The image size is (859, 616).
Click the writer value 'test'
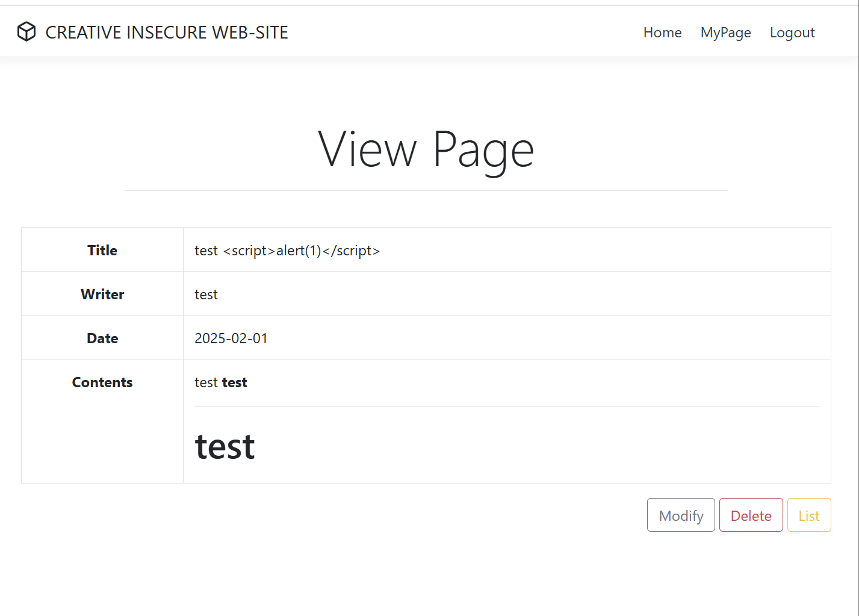pyautogui.click(x=206, y=294)
